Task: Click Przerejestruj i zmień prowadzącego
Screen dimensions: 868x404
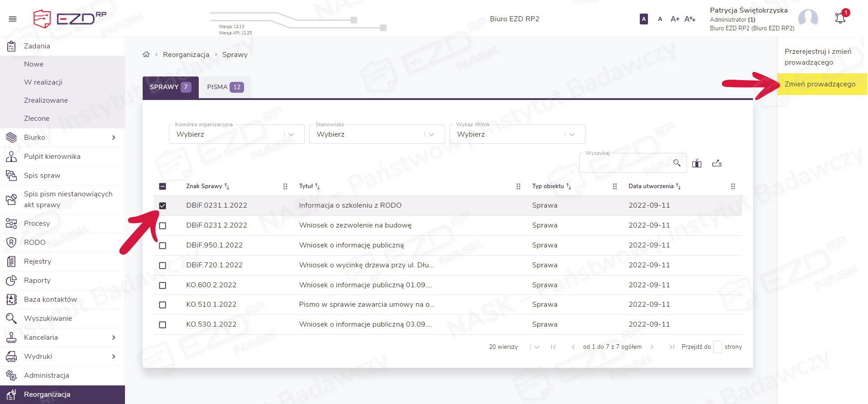Action: [x=817, y=57]
